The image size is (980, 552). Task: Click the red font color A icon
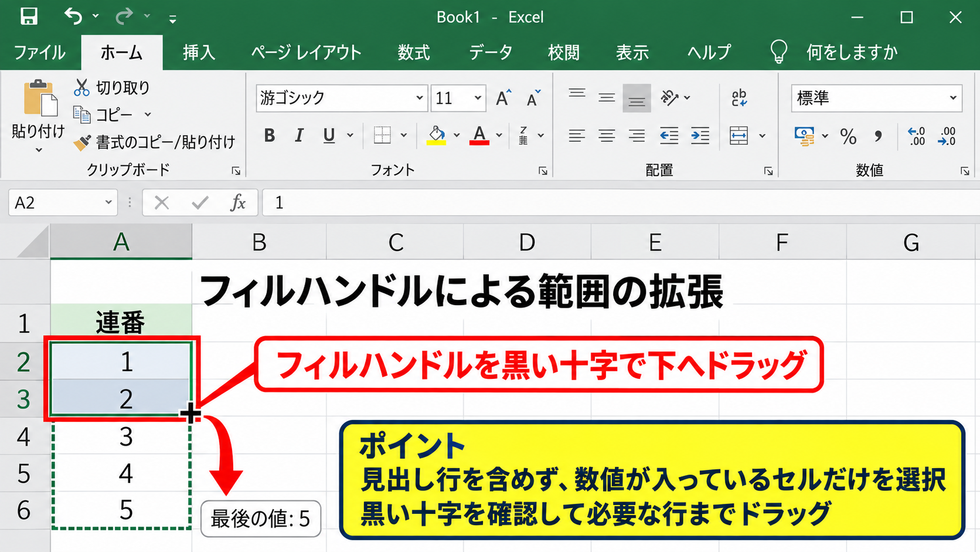click(x=479, y=136)
